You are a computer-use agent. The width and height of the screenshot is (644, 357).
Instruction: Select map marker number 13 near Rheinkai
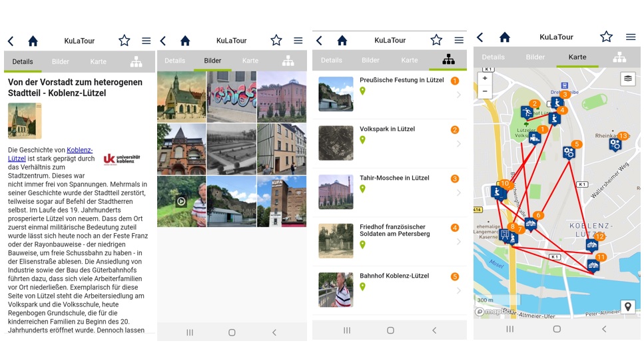click(615, 144)
